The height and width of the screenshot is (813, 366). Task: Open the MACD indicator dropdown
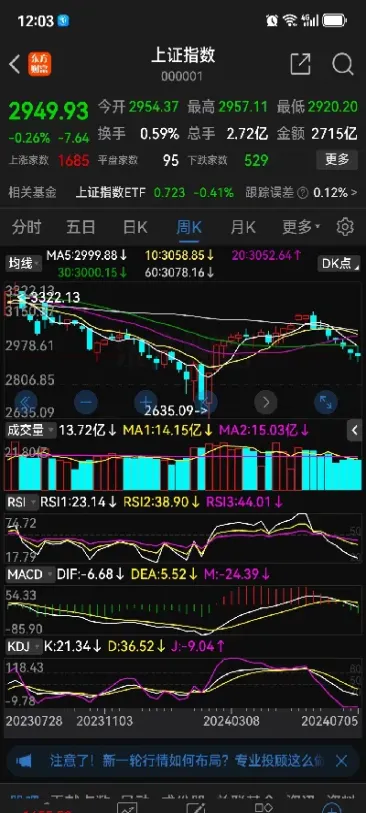click(x=30, y=574)
